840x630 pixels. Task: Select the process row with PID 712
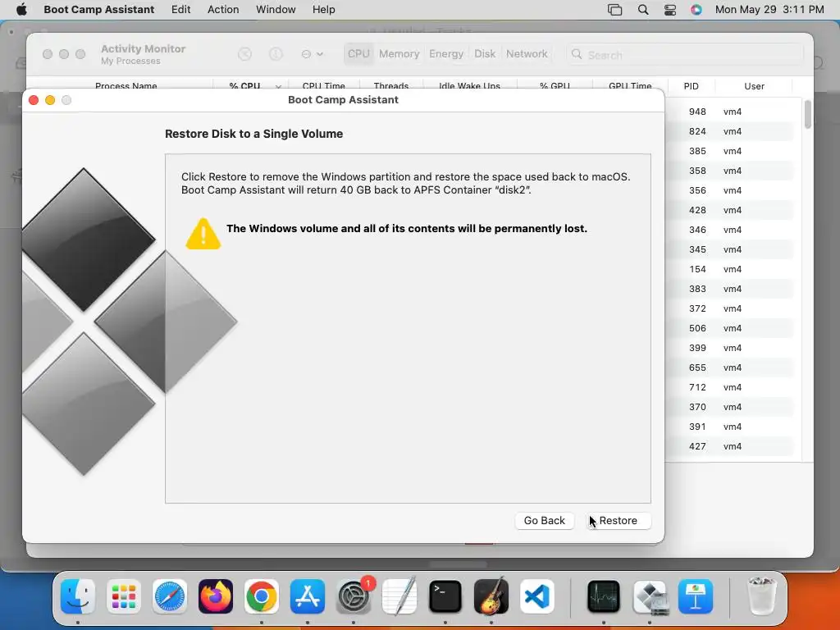tap(728, 387)
